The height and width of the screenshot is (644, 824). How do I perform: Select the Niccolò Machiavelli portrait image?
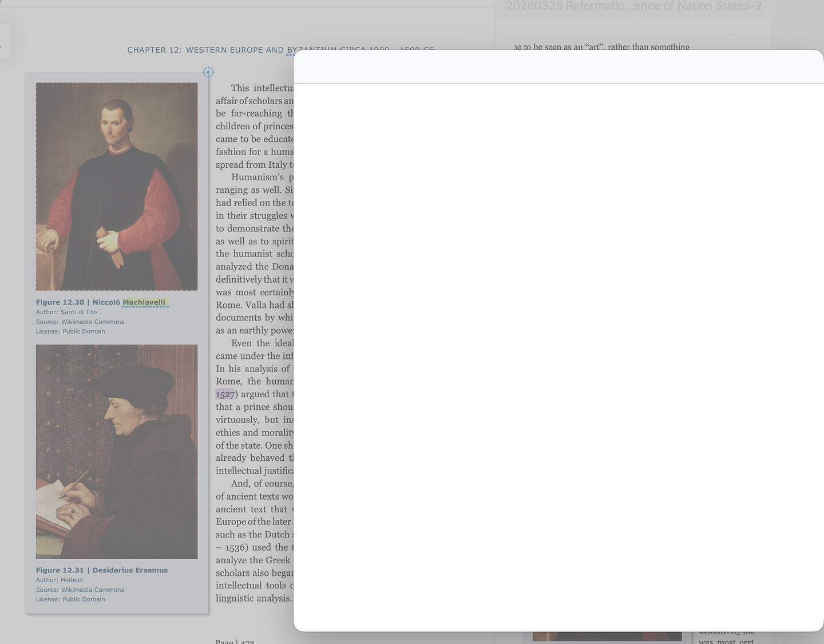pos(117,187)
